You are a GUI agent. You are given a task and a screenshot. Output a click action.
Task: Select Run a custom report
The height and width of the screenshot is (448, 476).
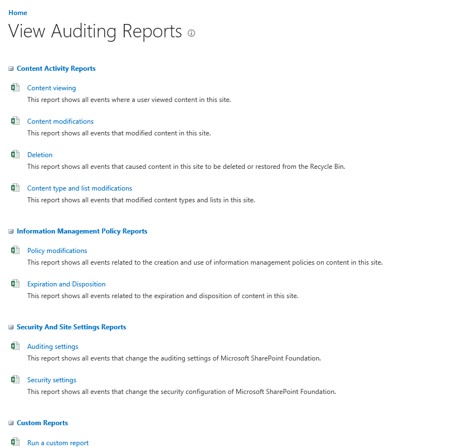click(57, 442)
